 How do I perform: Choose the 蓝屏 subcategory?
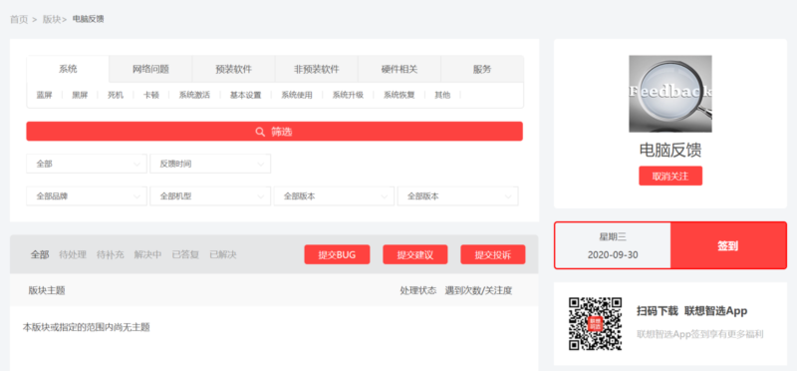click(x=44, y=95)
